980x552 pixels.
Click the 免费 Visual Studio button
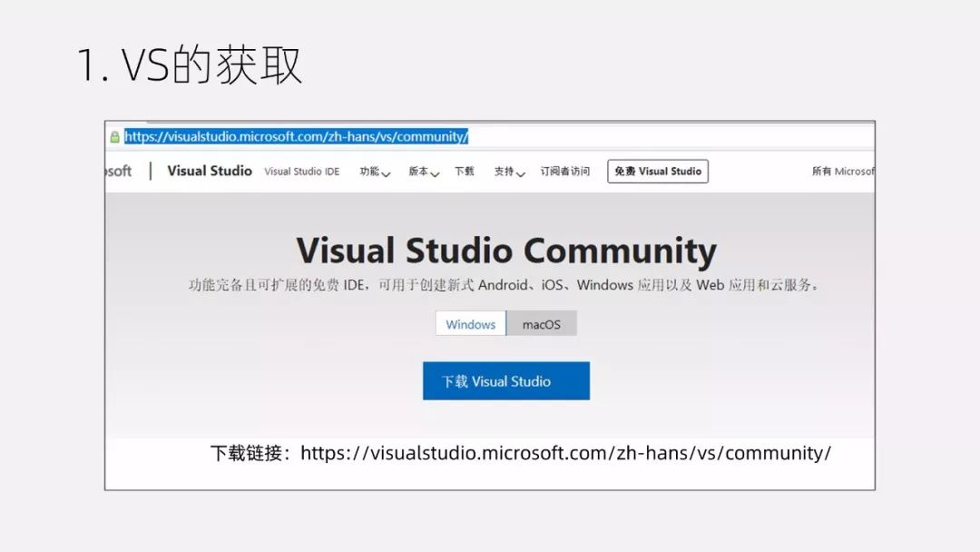[657, 172]
